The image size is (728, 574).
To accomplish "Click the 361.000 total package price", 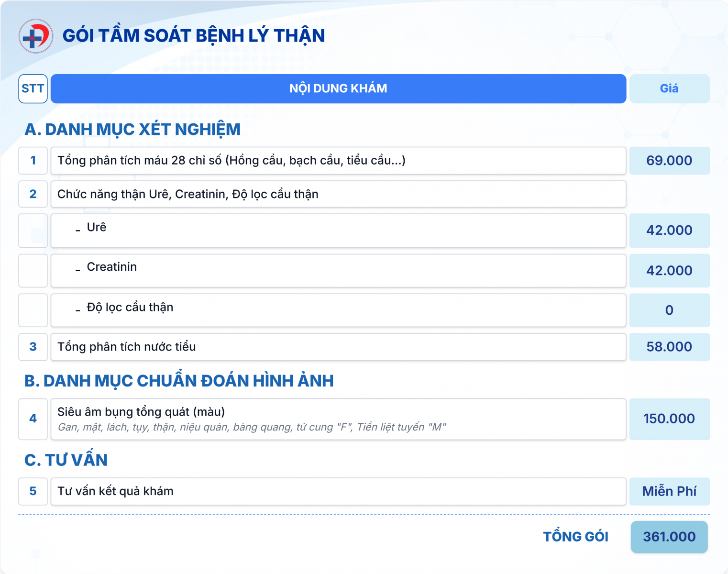I will [669, 537].
